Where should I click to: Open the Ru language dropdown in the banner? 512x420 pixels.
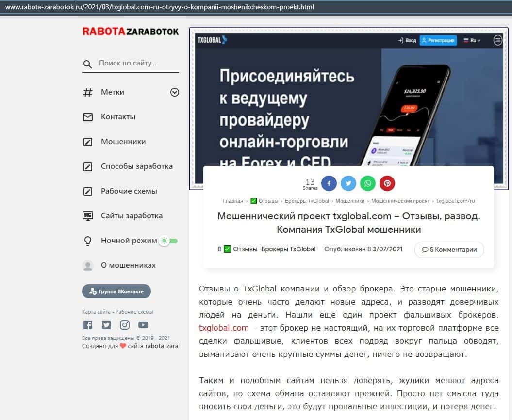(472, 40)
